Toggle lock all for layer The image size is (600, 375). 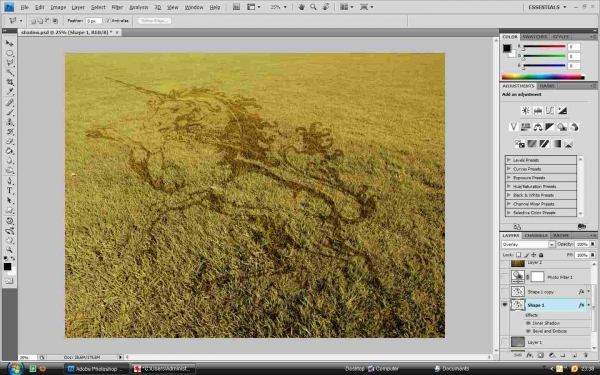541,255
